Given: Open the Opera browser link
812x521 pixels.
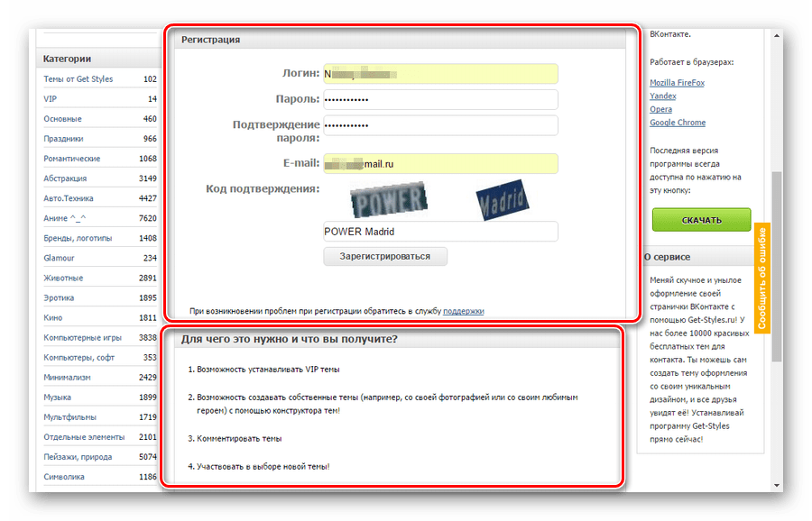Looking at the screenshot, I should [x=660, y=109].
